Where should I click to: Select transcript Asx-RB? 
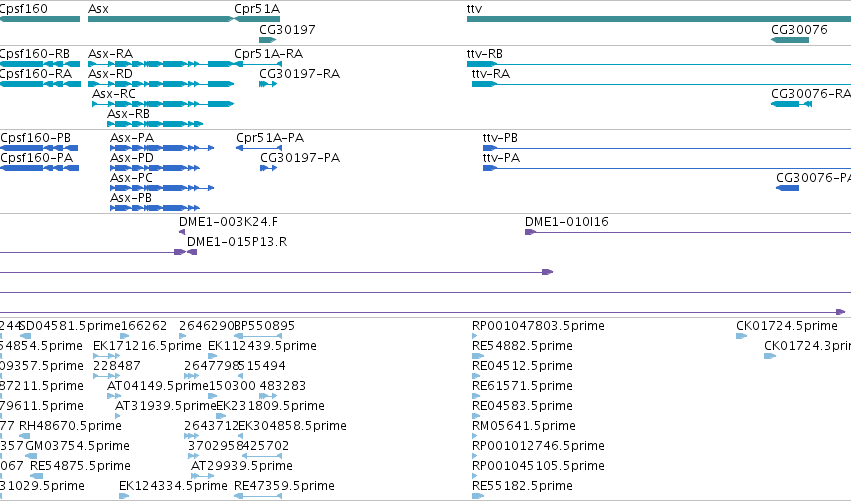coord(155,124)
